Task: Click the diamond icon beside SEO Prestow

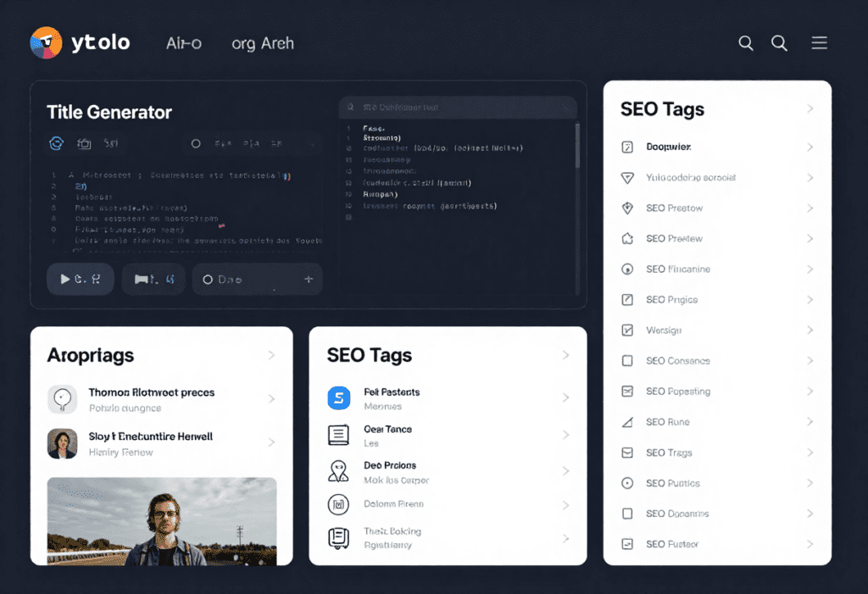Action: coord(627,208)
